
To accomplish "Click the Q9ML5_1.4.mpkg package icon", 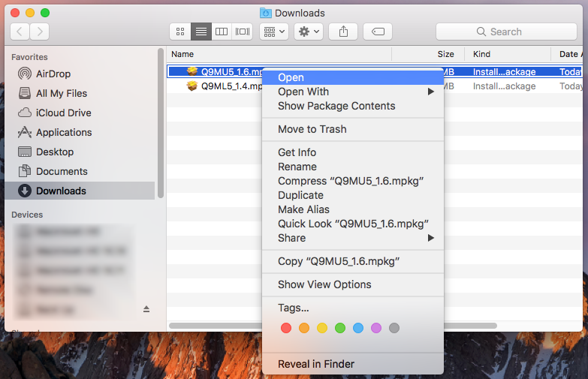I will click(192, 86).
